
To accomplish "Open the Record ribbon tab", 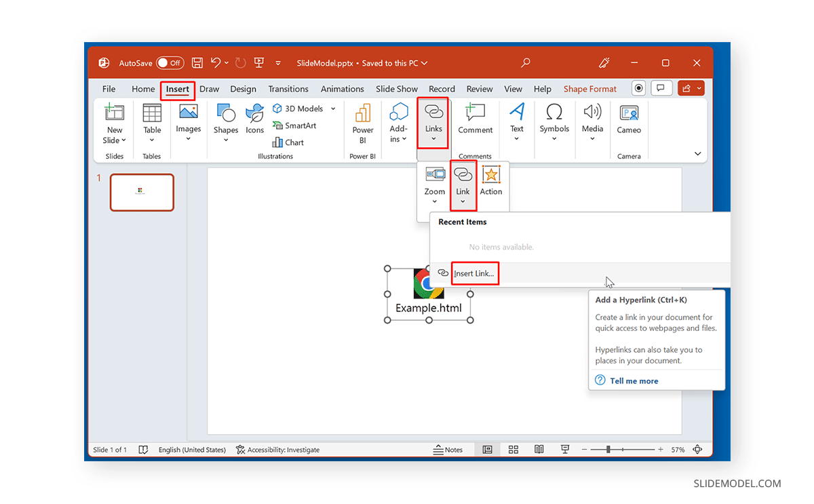I will [x=442, y=88].
